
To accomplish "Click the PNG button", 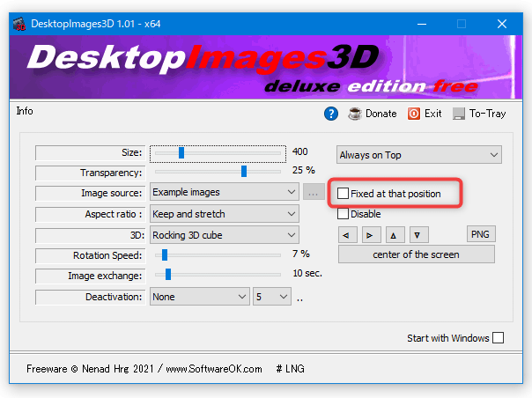I will [x=481, y=234].
